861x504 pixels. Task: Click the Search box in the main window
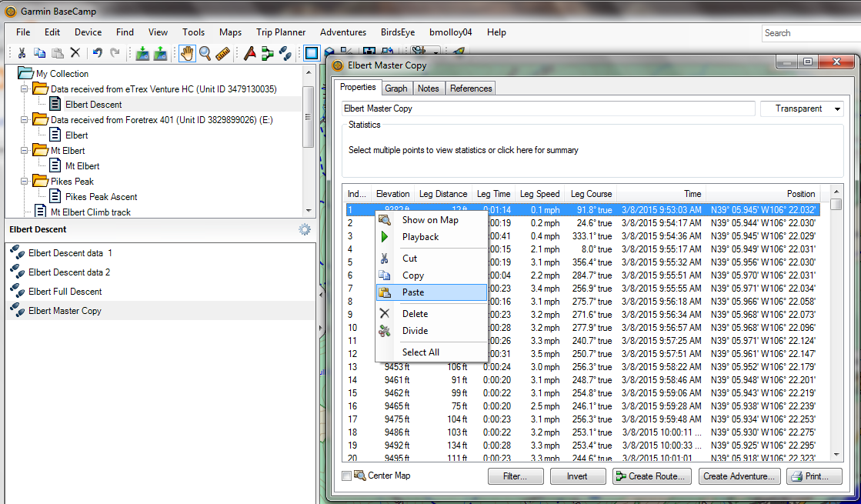pos(811,33)
